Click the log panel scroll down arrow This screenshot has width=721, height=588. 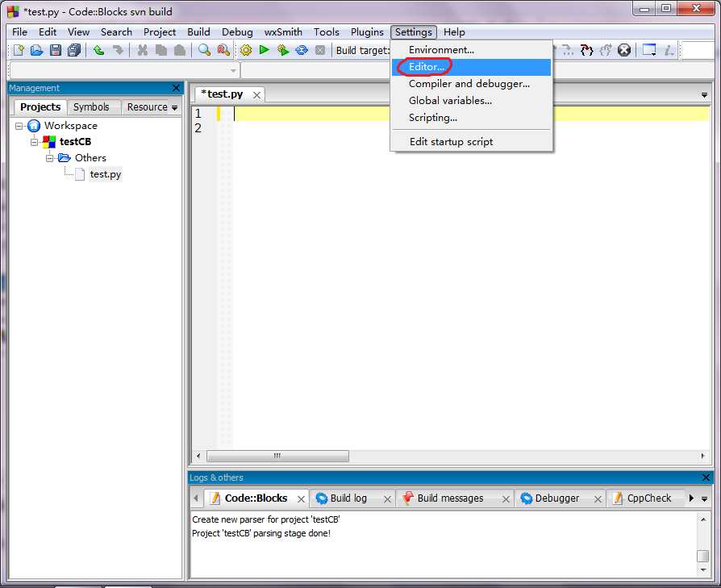(x=703, y=570)
